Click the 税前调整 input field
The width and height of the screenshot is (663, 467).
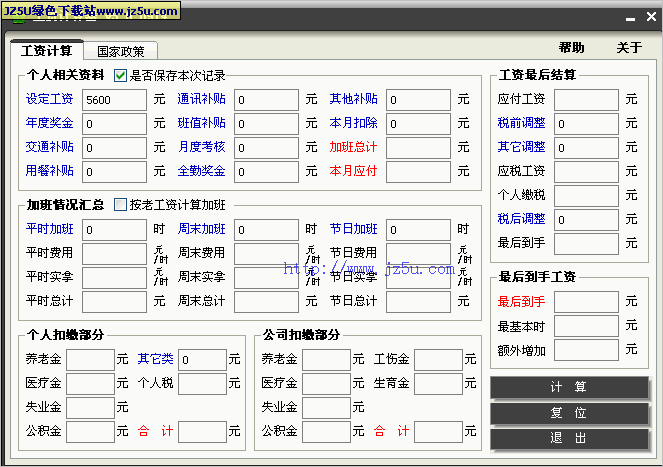(586, 124)
